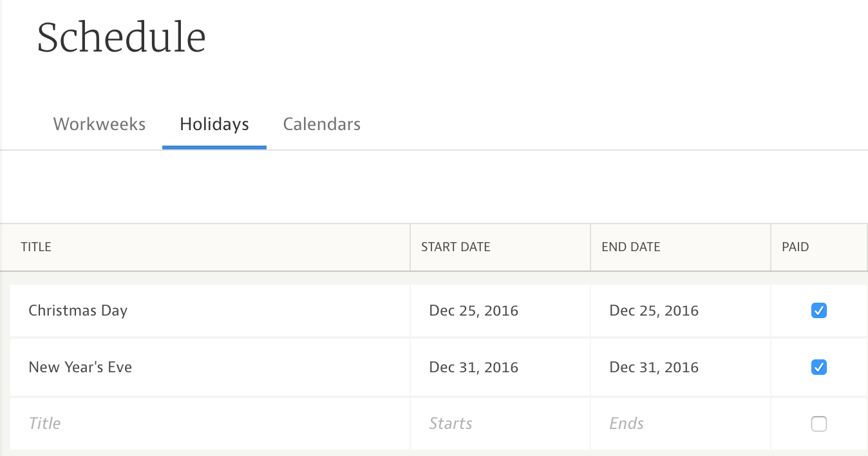Open Christmas Day end date picker

point(654,311)
